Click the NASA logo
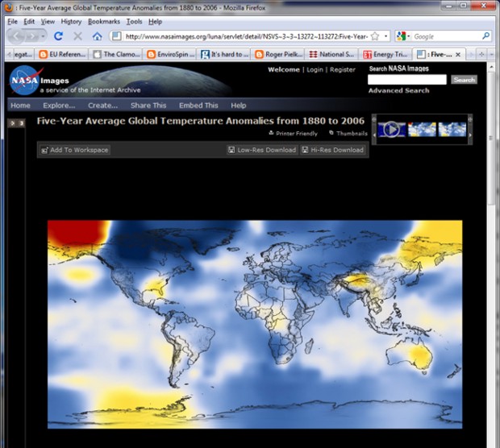 pos(24,81)
